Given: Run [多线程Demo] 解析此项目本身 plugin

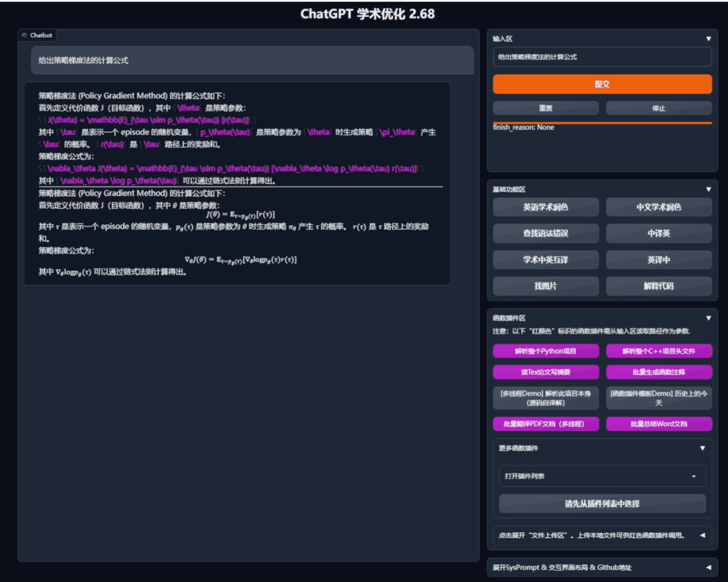Looking at the screenshot, I should 545,398.
